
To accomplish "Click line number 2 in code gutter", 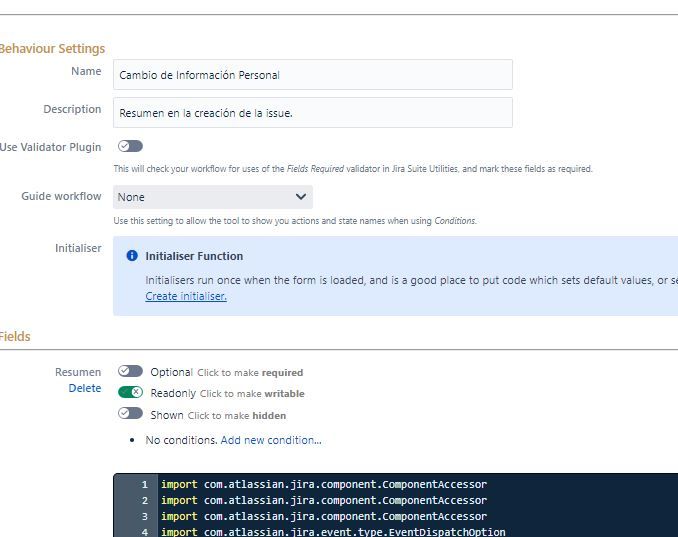I will [x=144, y=500].
